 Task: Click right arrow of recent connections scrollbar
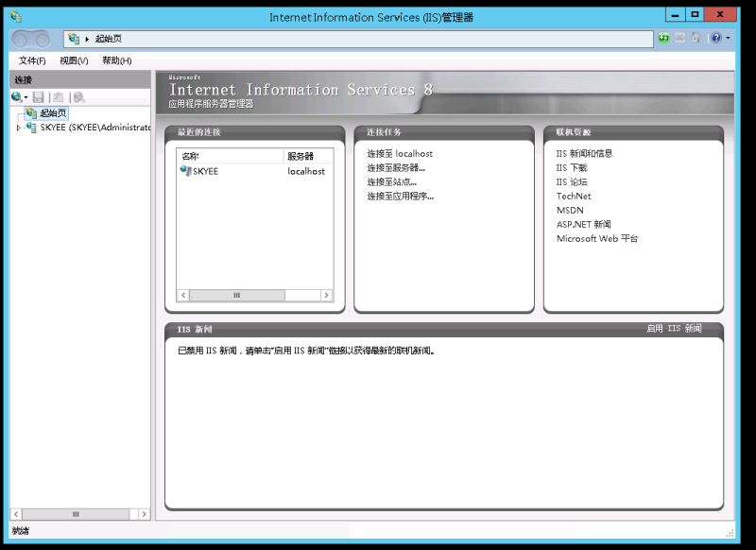[x=326, y=295]
